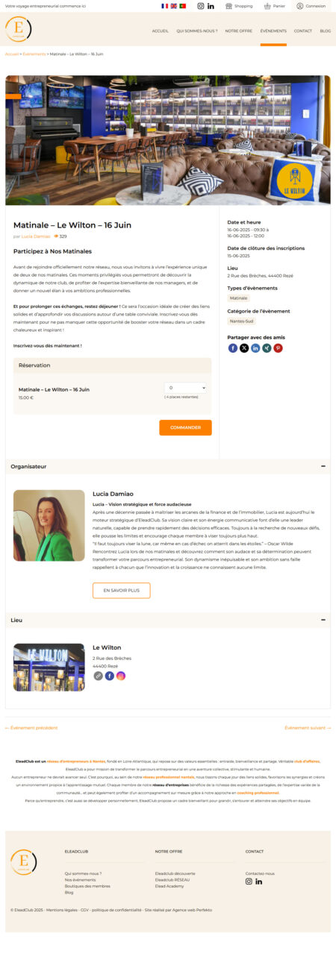336x980 pixels.
Task: Share event on X (Twitter)
Action: click(x=244, y=348)
